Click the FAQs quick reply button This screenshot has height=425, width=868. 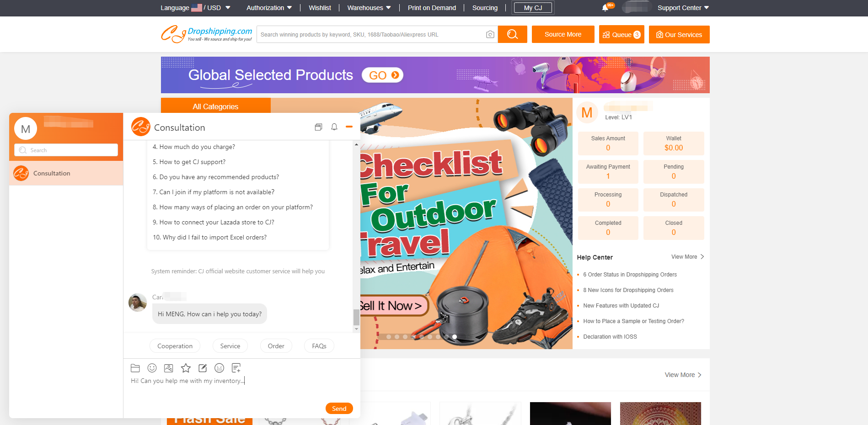(x=319, y=346)
